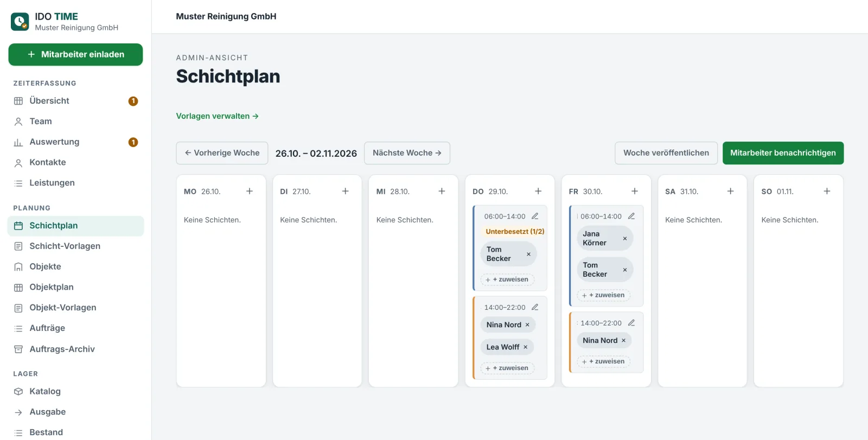Open Objekte in the sidebar
The height and width of the screenshot is (440, 868).
(x=75, y=266)
